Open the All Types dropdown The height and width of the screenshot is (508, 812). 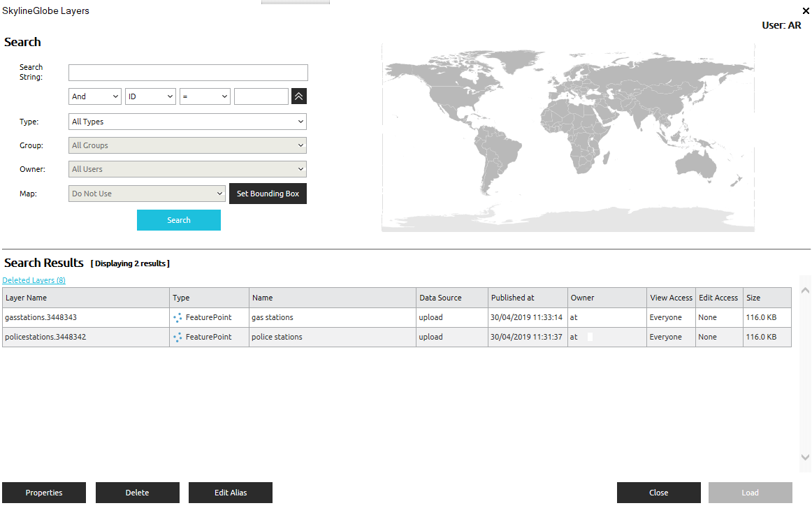coord(187,121)
